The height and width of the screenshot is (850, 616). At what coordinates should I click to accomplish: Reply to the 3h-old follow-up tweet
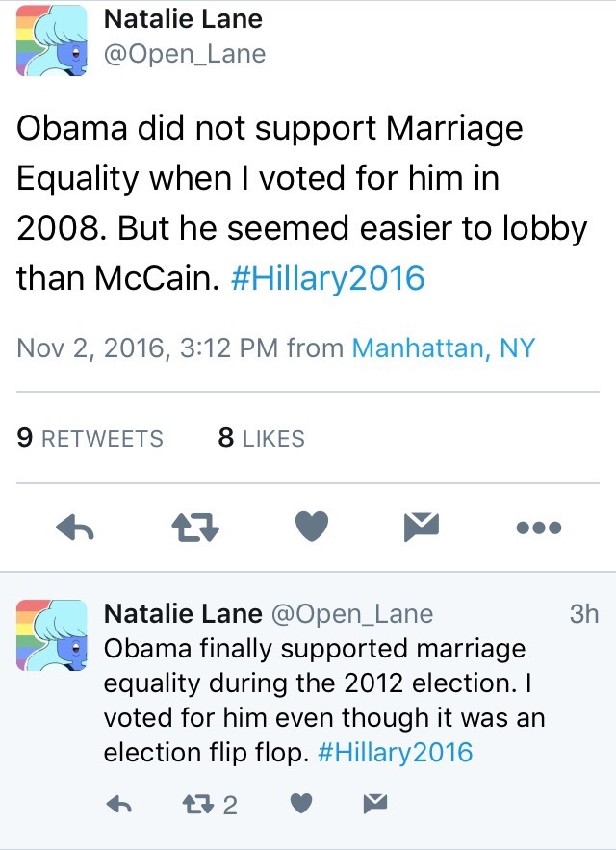pyautogui.click(x=118, y=804)
